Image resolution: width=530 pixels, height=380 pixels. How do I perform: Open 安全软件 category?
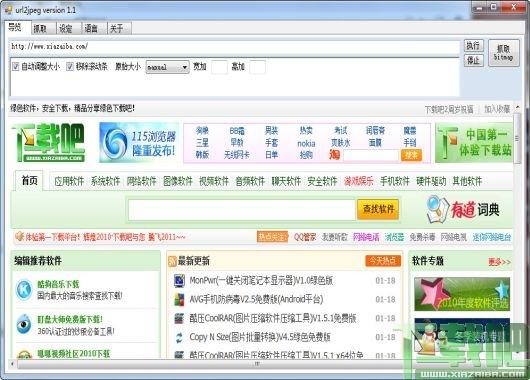click(x=322, y=181)
